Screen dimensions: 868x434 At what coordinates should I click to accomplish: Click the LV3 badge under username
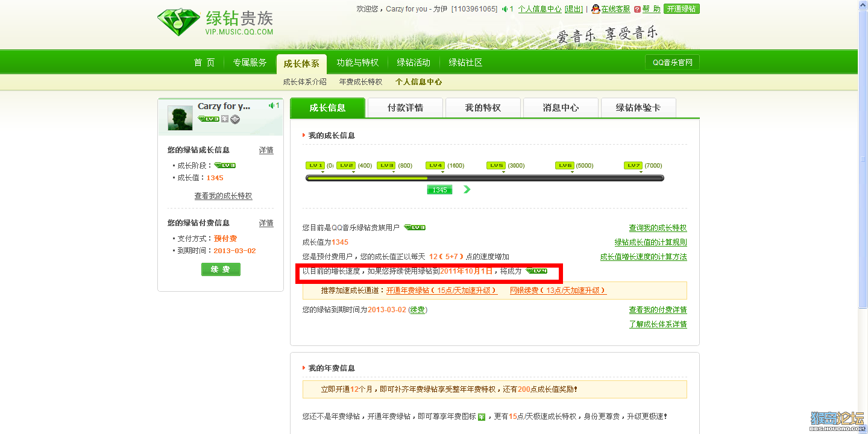(208, 119)
